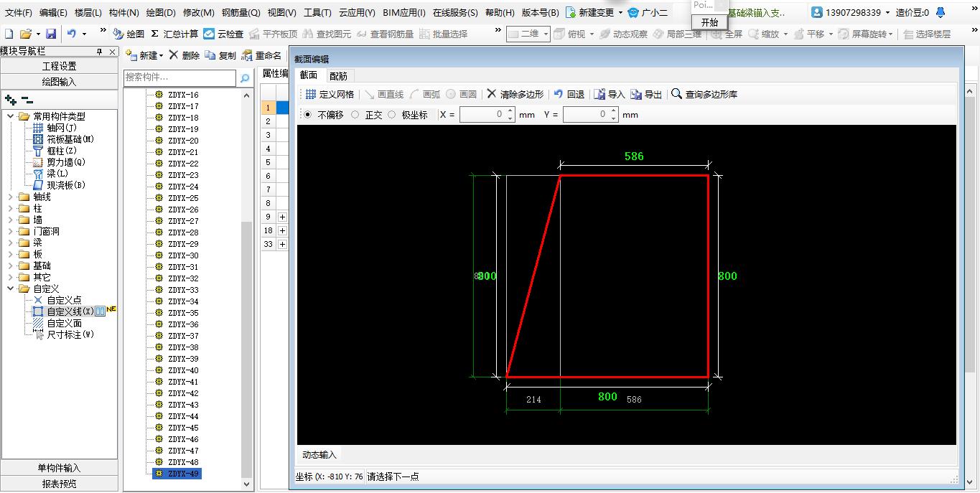The image size is (980, 493).
Task: Open the 绘图 drawing tool
Action: pyautogui.click(x=129, y=34)
